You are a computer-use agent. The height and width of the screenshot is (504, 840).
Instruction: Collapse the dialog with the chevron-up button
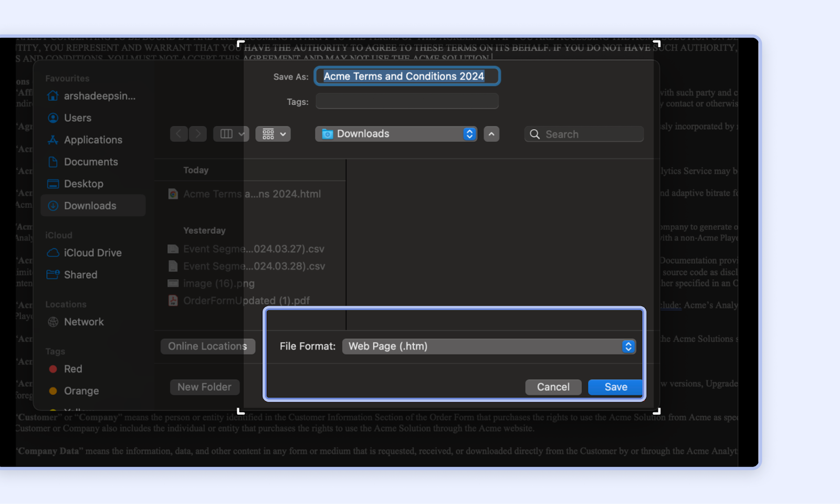(x=491, y=134)
